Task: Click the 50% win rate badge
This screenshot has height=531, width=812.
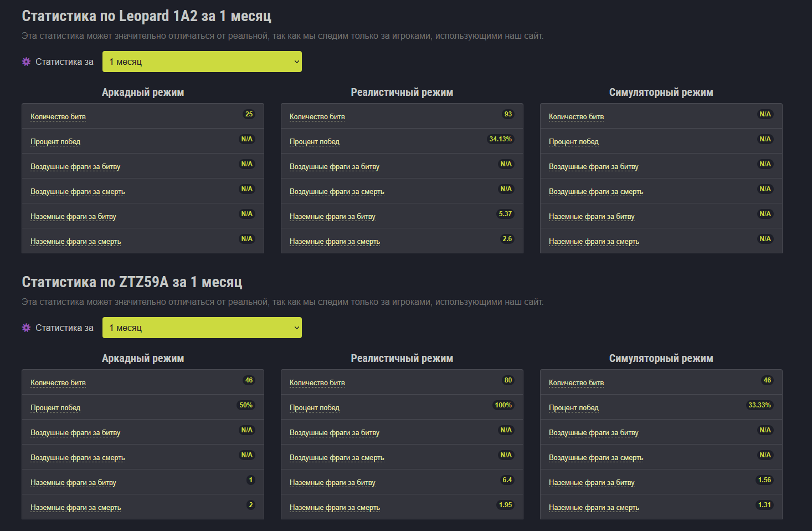Action: tap(246, 405)
